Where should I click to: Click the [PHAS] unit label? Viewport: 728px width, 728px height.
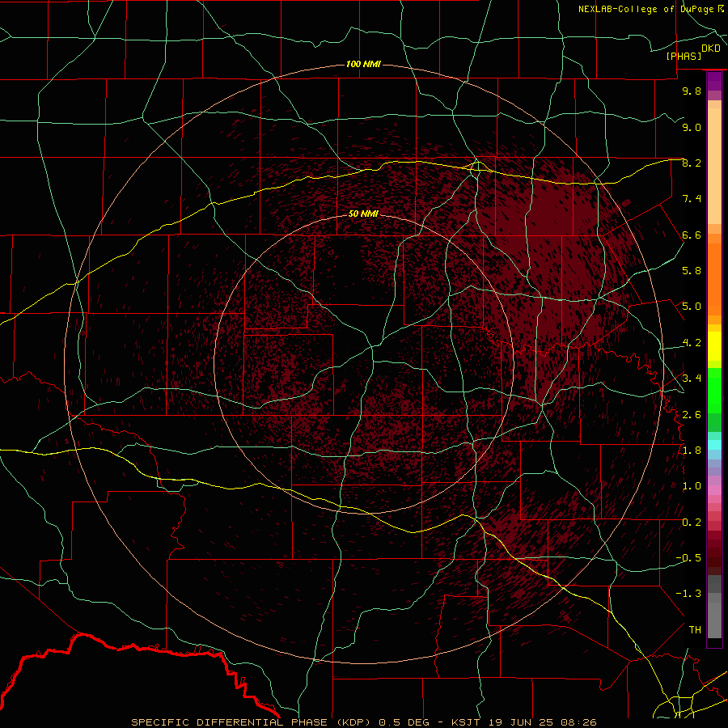[x=684, y=57]
